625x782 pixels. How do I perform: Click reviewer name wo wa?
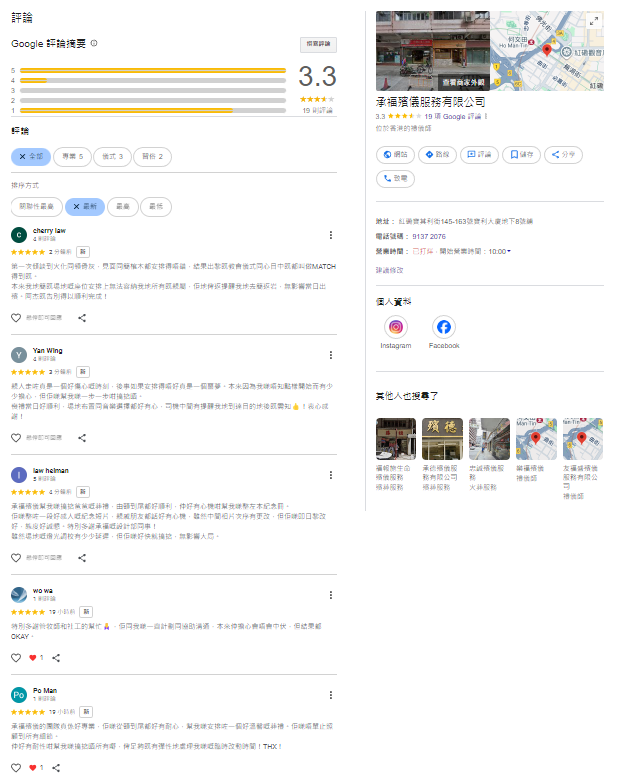click(43, 590)
